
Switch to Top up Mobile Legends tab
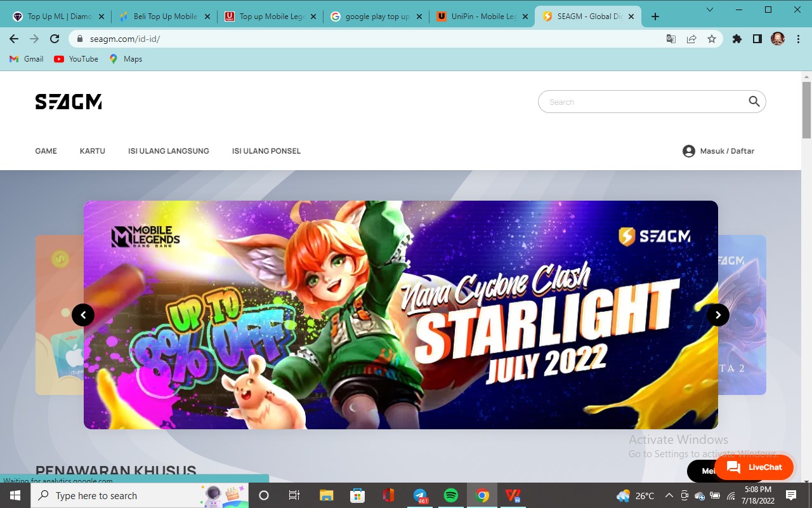tap(271, 17)
